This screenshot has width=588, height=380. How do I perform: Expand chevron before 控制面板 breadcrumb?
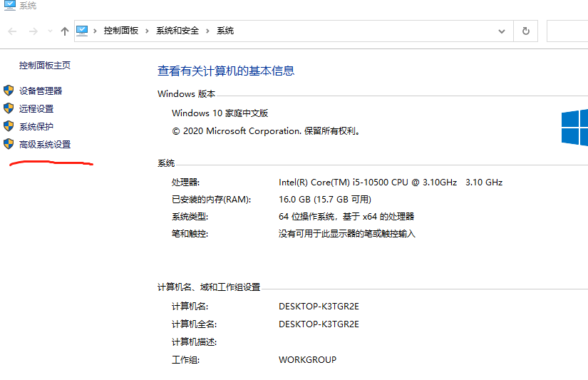point(96,31)
